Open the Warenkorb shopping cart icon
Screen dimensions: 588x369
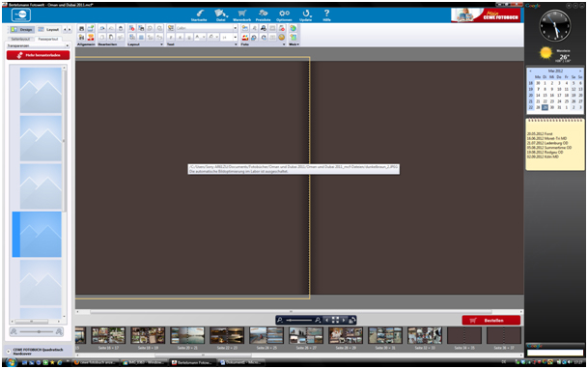click(242, 14)
